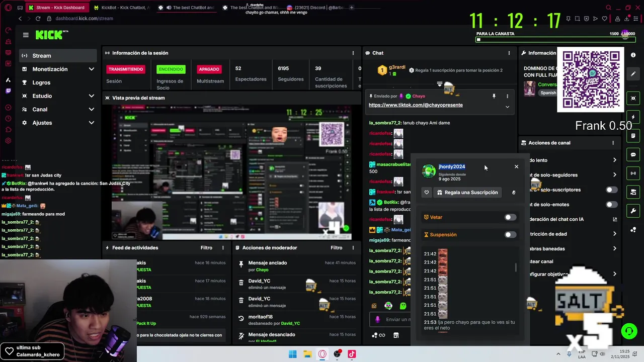Reload the page with the refresh icon

pyautogui.click(x=38, y=19)
